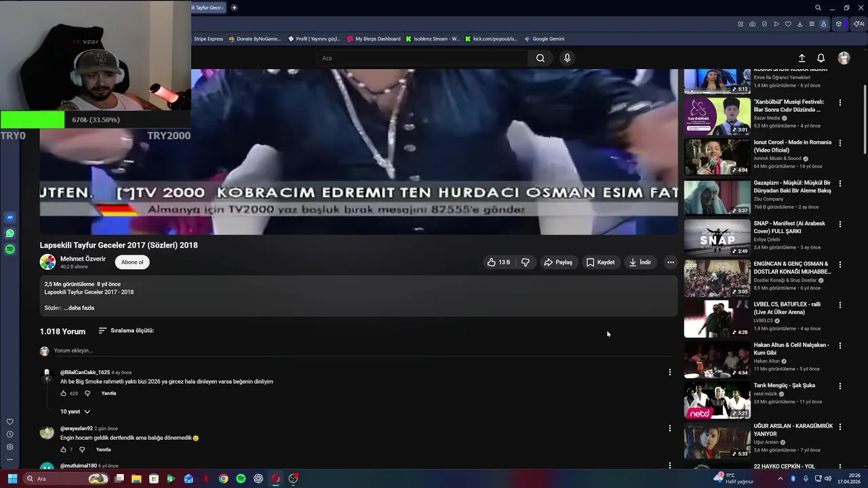Open options menu for erayaslan92 comment

pyautogui.click(x=670, y=428)
